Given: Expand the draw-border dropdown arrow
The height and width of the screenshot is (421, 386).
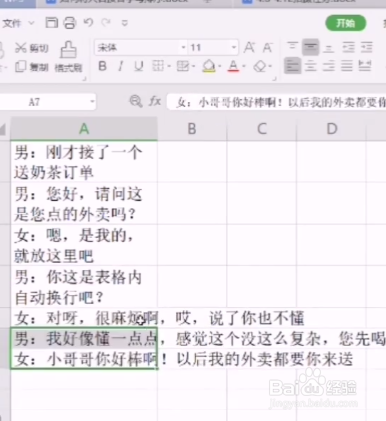Looking at the screenshot, I should (x=194, y=66).
